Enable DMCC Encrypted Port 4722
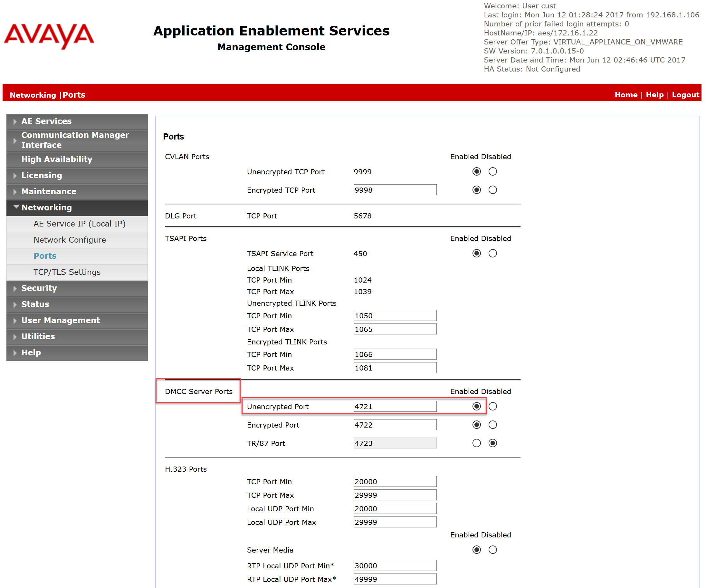 point(477,425)
